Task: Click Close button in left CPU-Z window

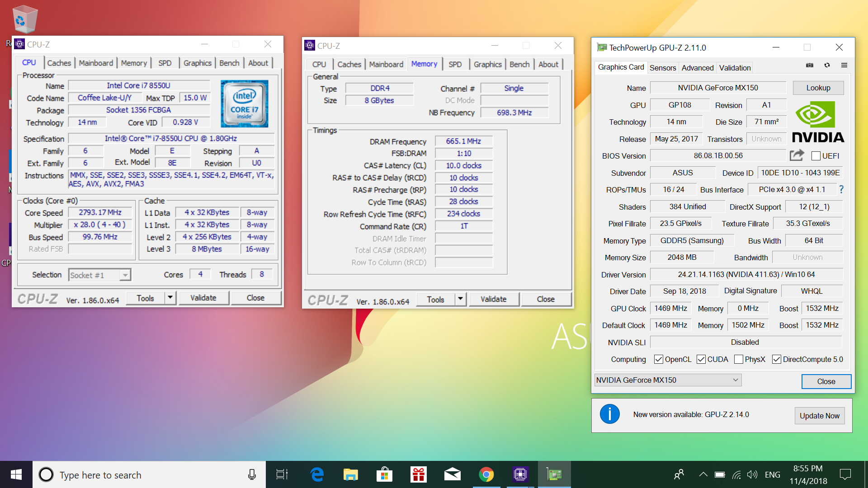Action: (255, 298)
